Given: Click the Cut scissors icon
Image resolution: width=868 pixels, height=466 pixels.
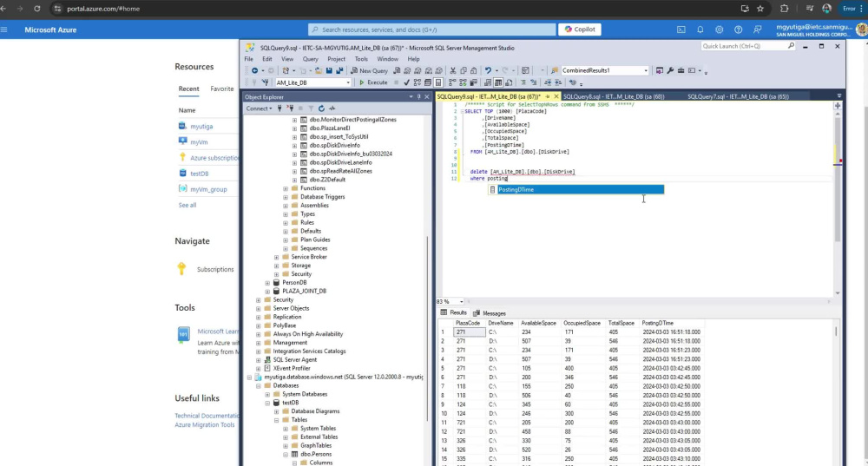Looking at the screenshot, I should (x=453, y=71).
